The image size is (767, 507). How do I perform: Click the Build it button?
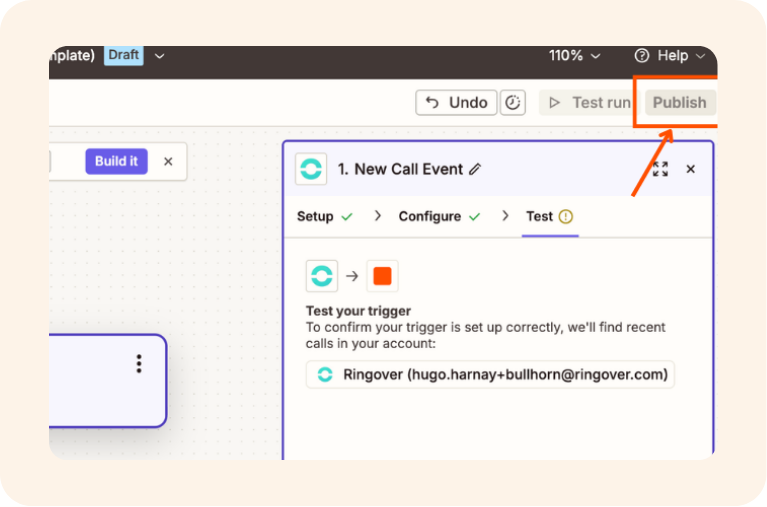(x=116, y=161)
